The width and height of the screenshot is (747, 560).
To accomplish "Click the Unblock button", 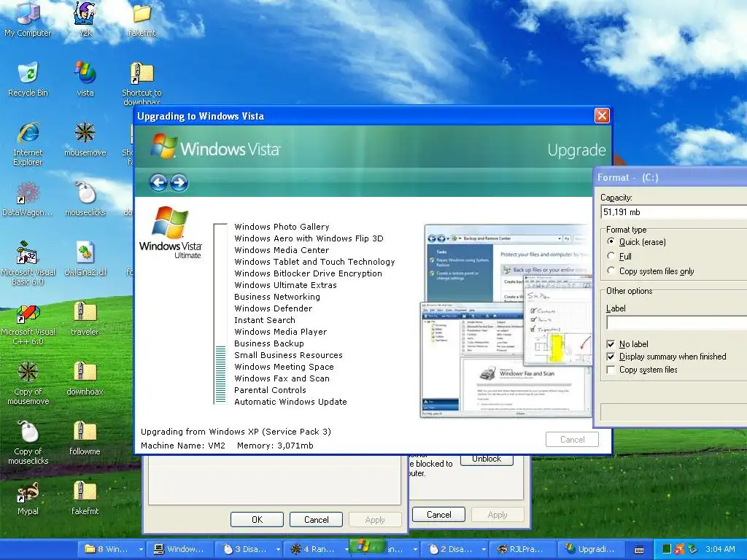I will [487, 459].
